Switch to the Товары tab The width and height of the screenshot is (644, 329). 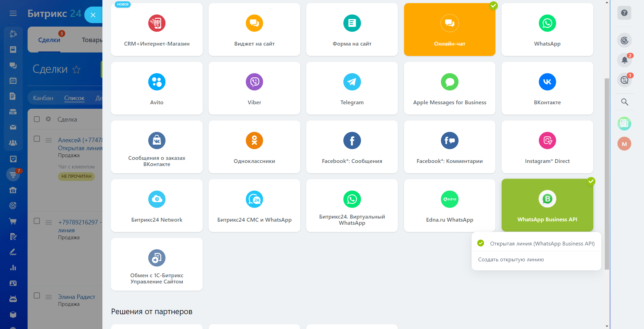click(92, 40)
